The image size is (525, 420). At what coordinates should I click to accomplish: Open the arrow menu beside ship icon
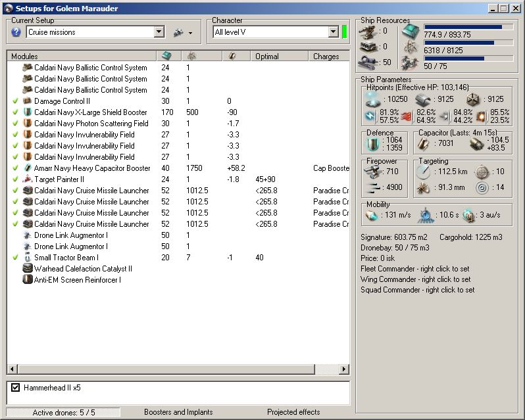click(190, 32)
